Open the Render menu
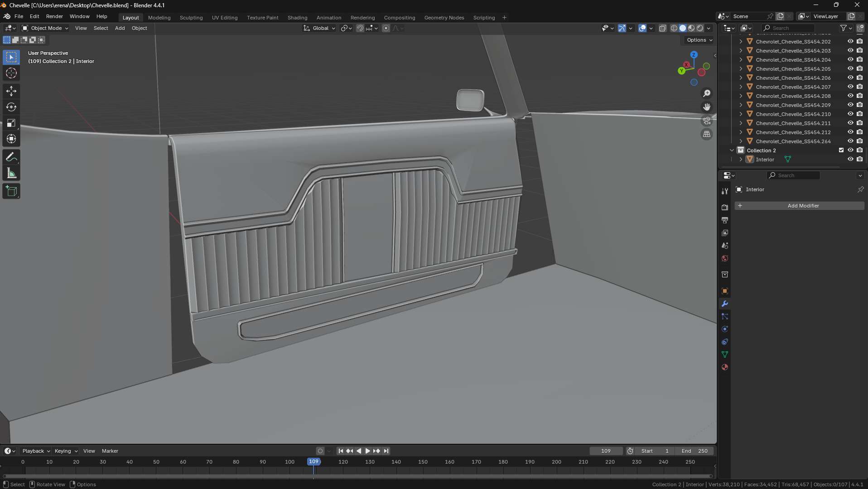 54,16
